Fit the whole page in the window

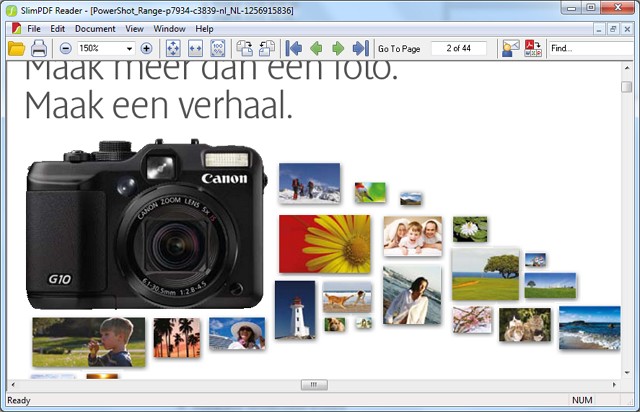(x=173, y=49)
